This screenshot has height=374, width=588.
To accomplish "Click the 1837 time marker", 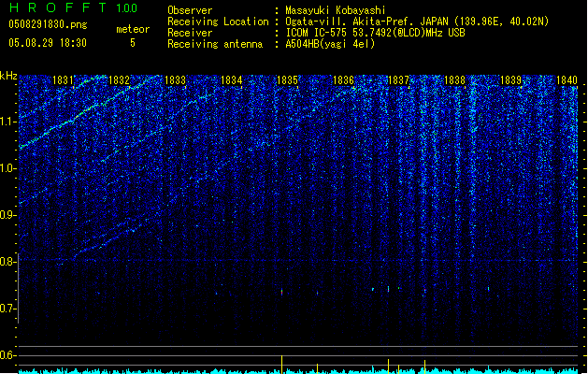I will coord(398,80).
